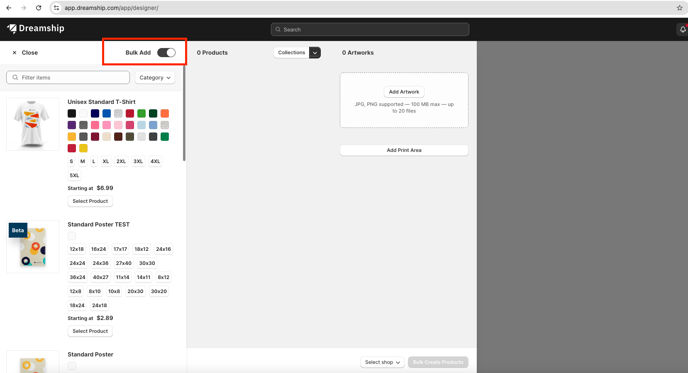The height and width of the screenshot is (373, 688).
Task: Reload the page with the refresh icon
Action: [38, 8]
